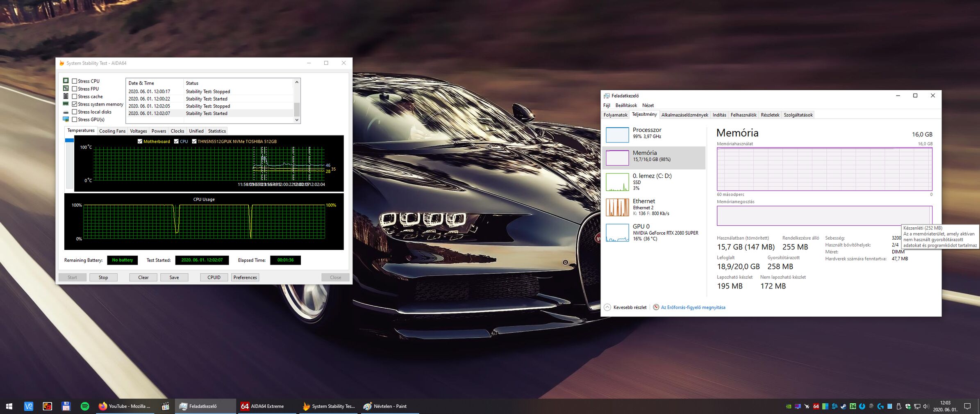This screenshot has width=980, height=414.
Task: Switch to AIDA64 Extreme taskbar window
Action: (x=267, y=406)
